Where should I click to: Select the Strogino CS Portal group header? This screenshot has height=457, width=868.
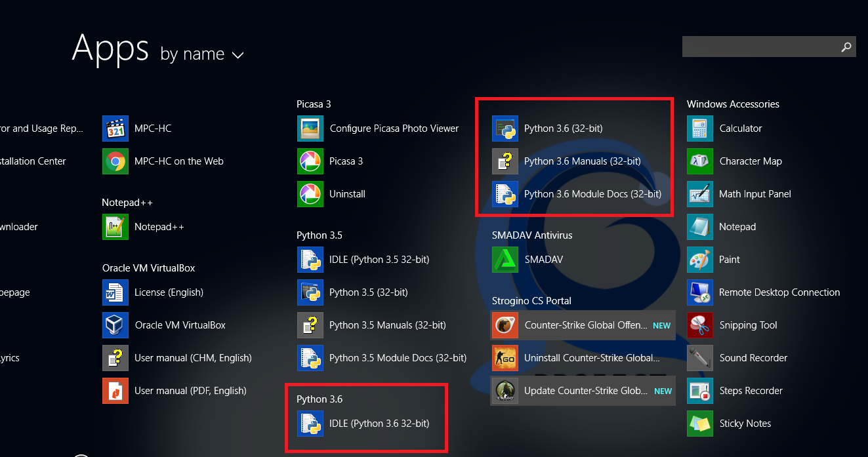coord(531,301)
